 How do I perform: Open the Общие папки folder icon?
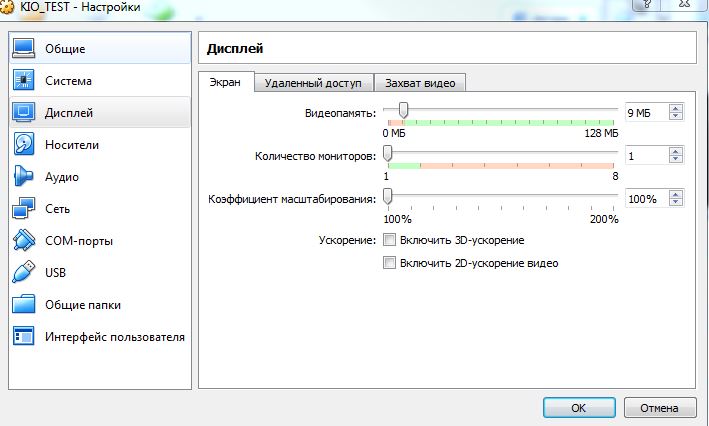(24, 304)
